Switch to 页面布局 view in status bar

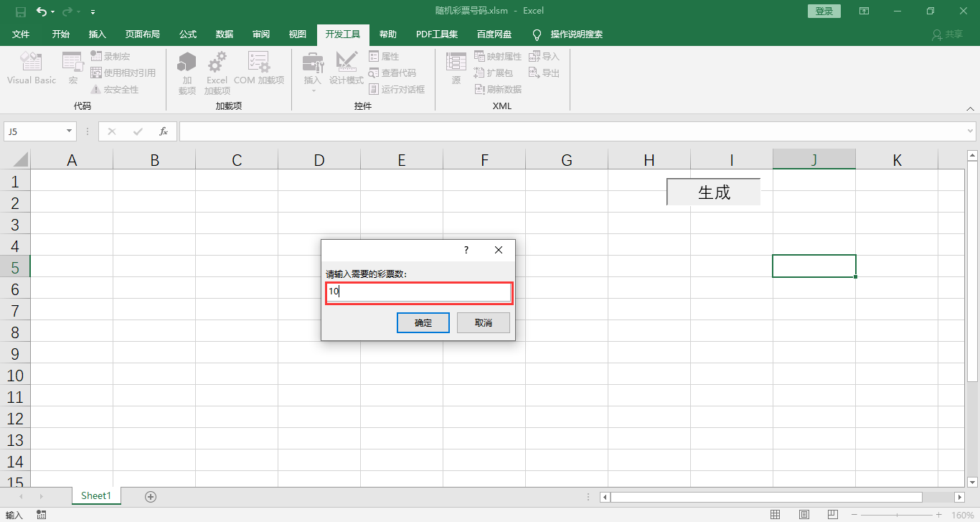[x=804, y=514]
